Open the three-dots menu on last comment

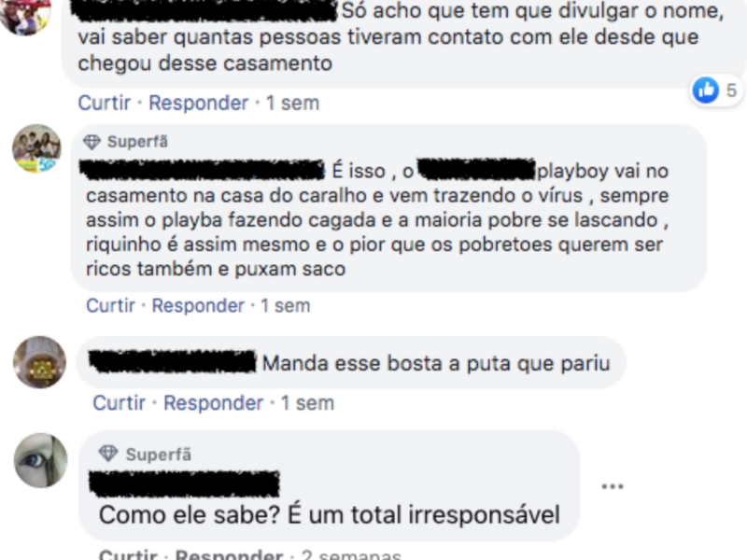click(613, 486)
